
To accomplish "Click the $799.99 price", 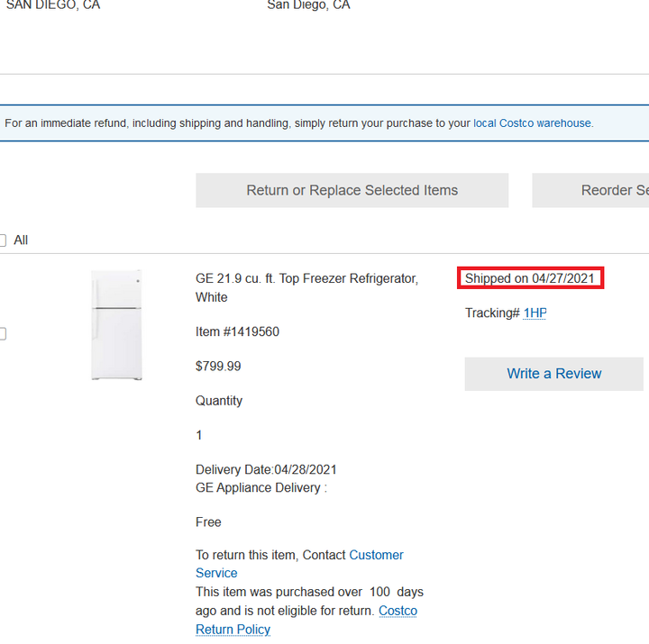I will (218, 366).
